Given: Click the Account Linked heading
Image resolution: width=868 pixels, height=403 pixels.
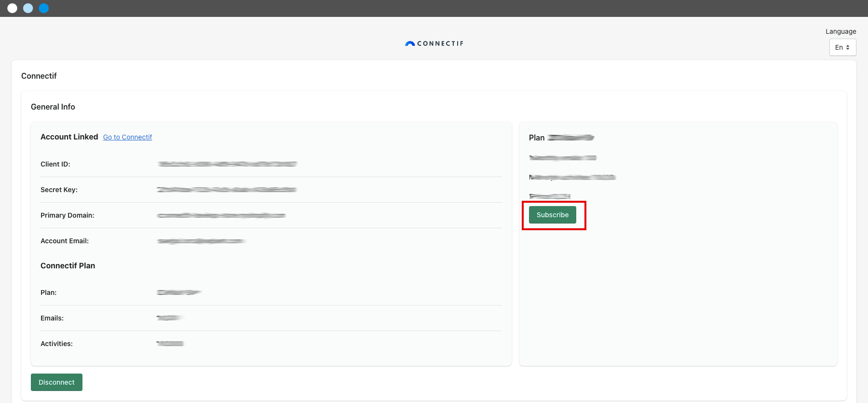Looking at the screenshot, I should tap(69, 137).
